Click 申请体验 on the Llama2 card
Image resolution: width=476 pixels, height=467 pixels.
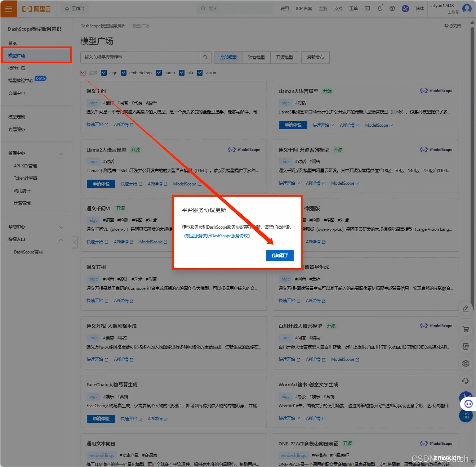tap(101, 184)
